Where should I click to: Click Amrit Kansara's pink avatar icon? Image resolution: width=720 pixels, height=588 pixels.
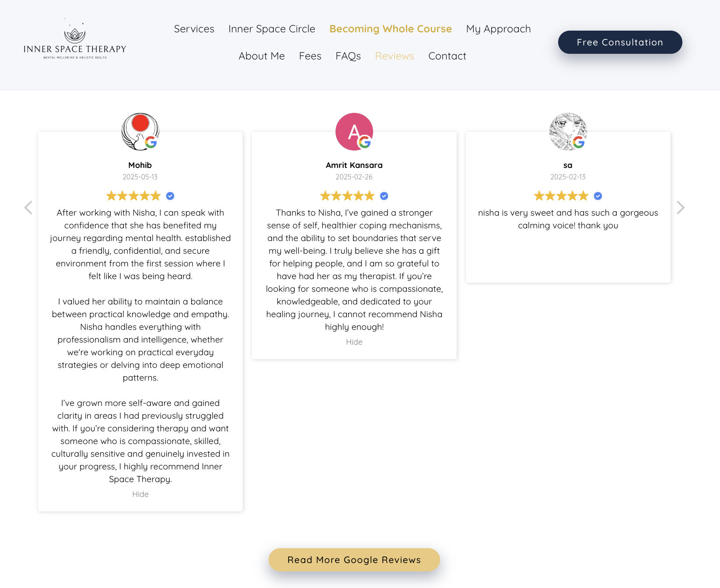354,131
